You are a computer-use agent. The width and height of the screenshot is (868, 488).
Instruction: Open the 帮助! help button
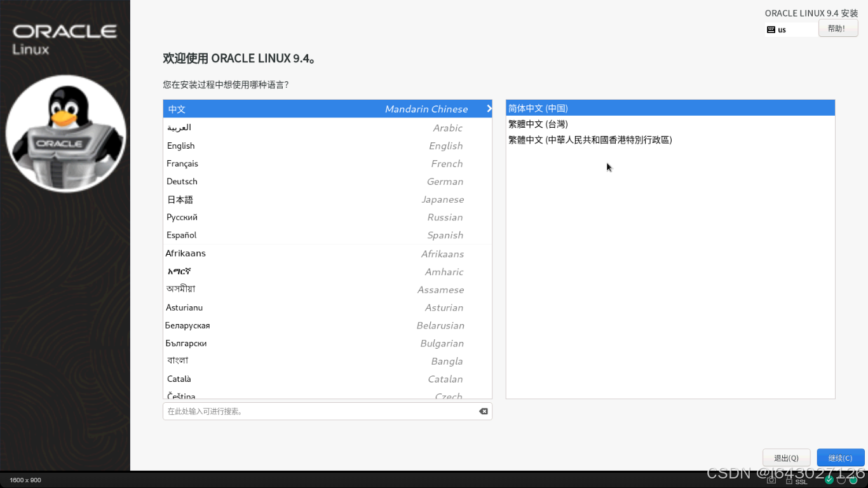pyautogui.click(x=838, y=28)
